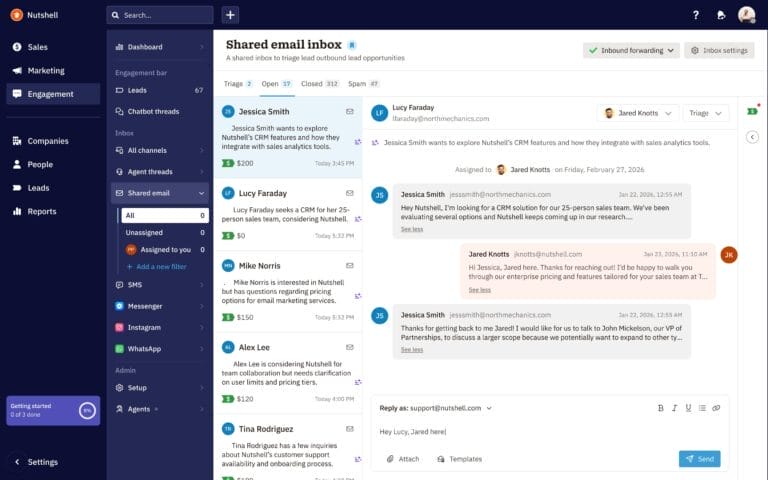The height and width of the screenshot is (480, 768).
Task: Toggle bold formatting in reply
Action: point(660,408)
